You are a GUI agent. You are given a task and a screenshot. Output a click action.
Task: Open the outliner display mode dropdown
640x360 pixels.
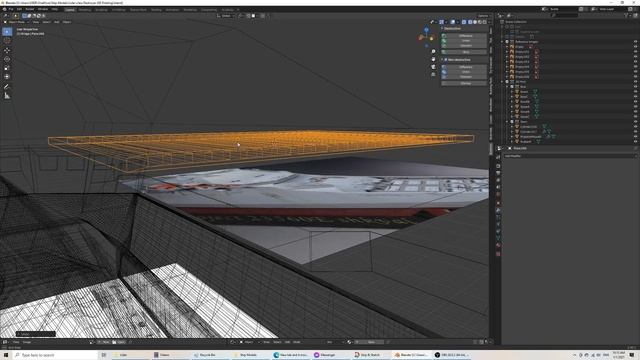pyautogui.click(x=511, y=16)
